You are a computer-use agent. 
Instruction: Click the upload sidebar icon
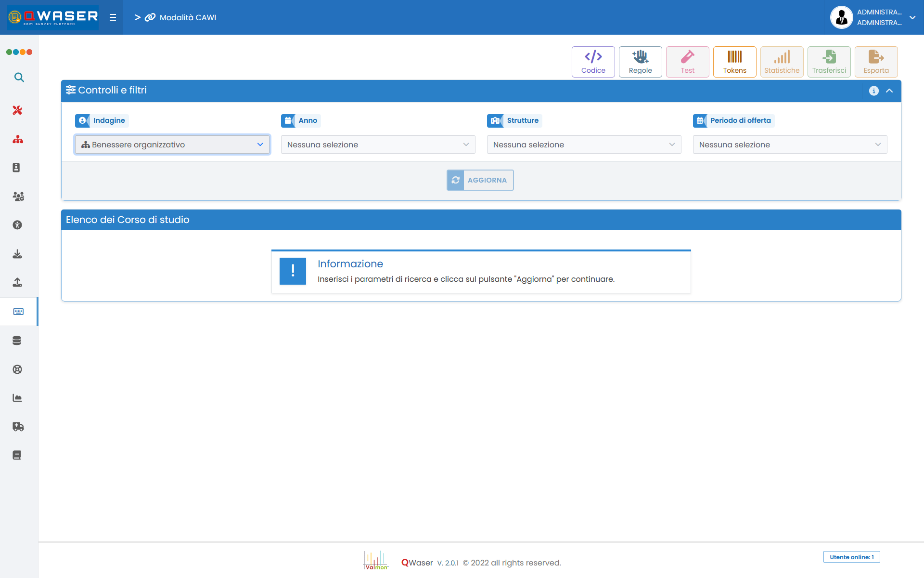click(17, 282)
